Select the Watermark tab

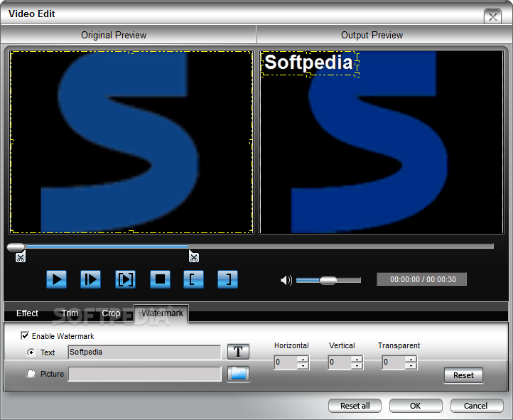pyautogui.click(x=161, y=313)
